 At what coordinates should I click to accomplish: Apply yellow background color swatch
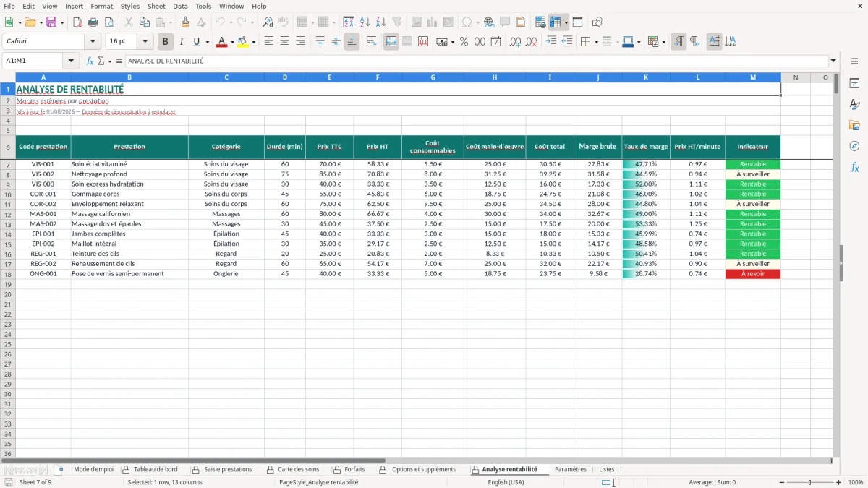pyautogui.click(x=243, y=42)
